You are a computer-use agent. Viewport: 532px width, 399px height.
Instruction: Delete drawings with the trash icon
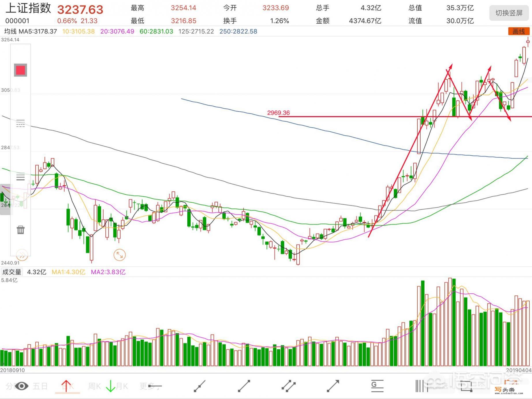[20, 230]
